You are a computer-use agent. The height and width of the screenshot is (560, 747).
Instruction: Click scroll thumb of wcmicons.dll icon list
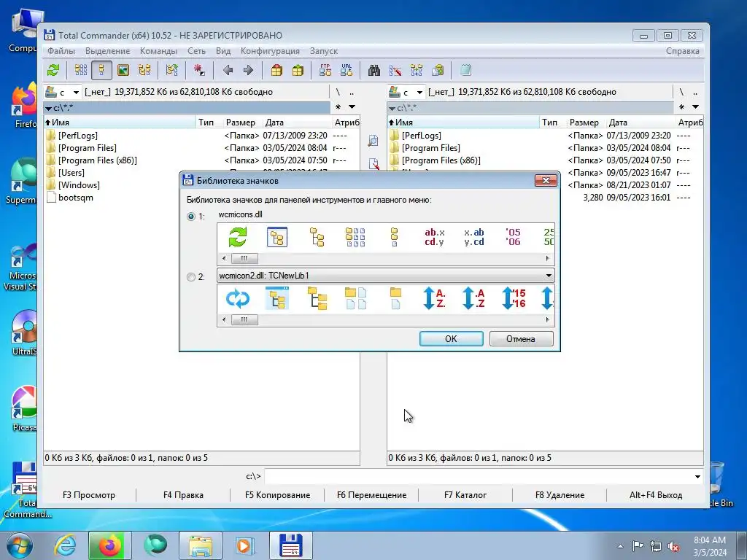coord(244,259)
